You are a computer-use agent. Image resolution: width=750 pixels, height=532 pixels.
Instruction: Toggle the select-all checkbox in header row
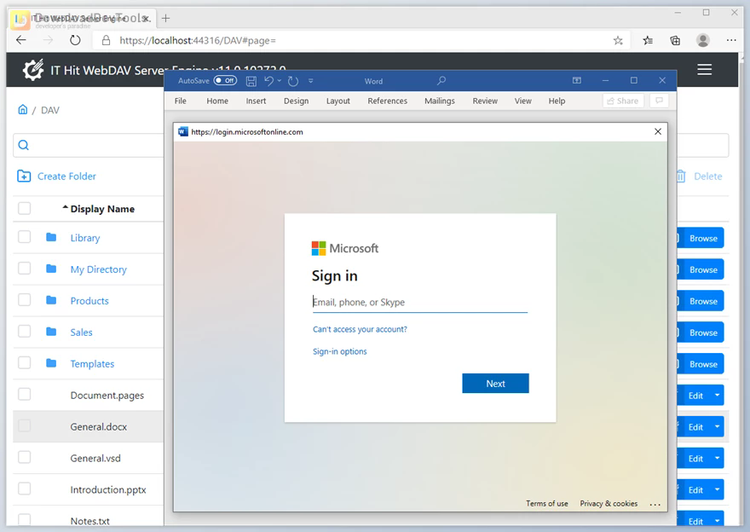(x=24, y=209)
